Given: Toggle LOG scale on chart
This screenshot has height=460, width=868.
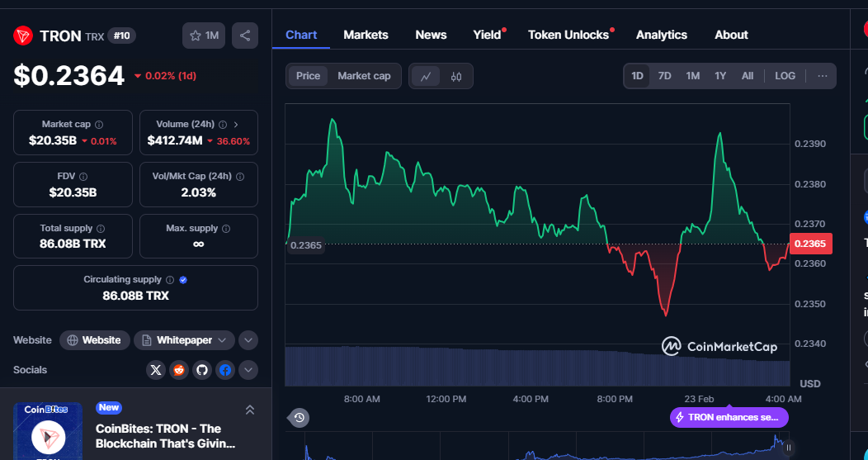Looking at the screenshot, I should [x=785, y=76].
